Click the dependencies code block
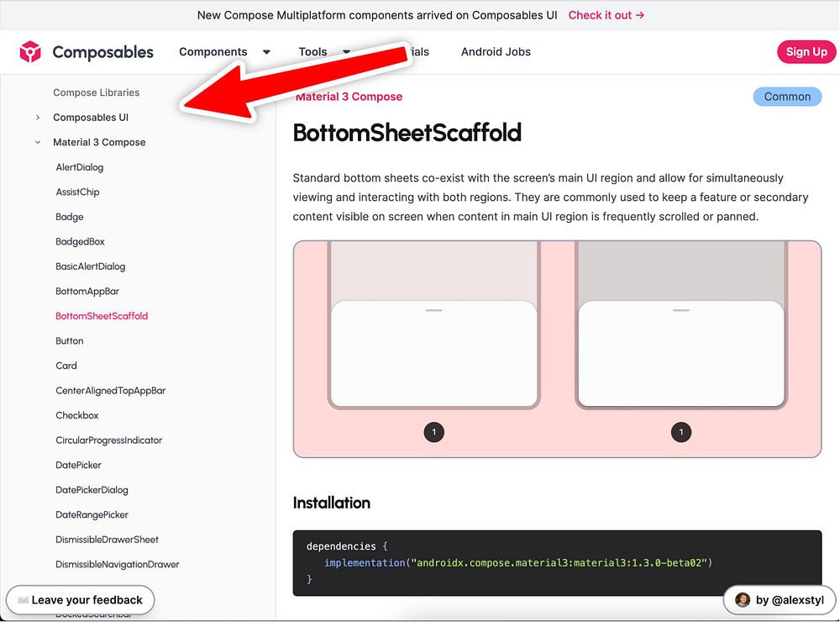The height and width of the screenshot is (622, 840). tap(557, 563)
